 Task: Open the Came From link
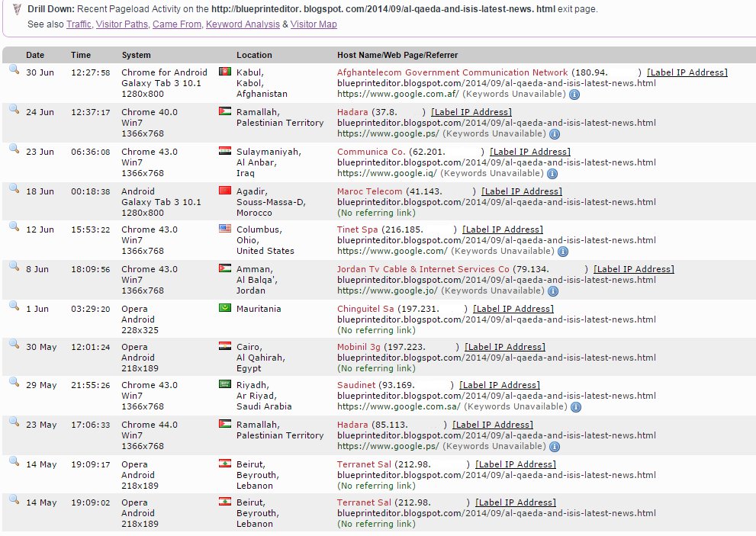click(176, 24)
